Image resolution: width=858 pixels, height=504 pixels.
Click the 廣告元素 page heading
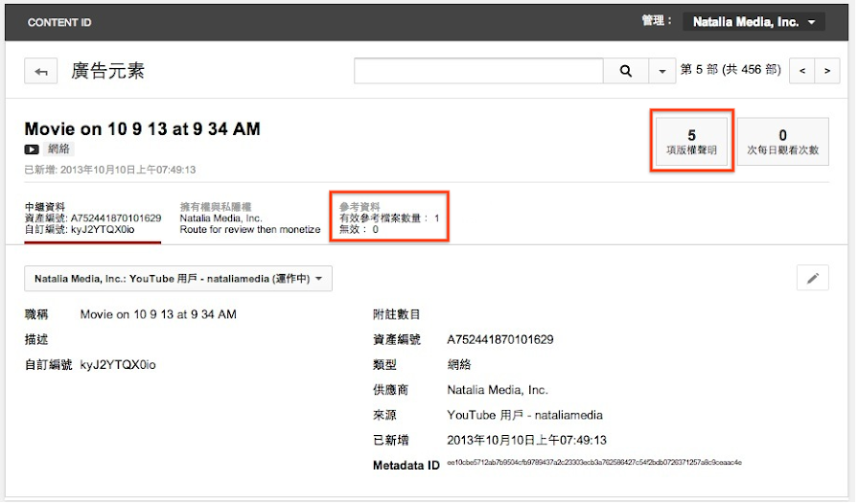107,72
